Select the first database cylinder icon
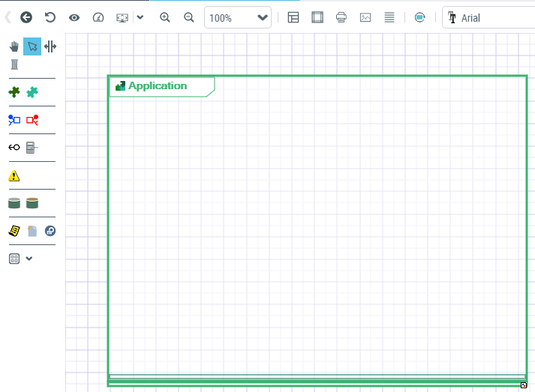This screenshot has width=535, height=392. click(x=14, y=203)
